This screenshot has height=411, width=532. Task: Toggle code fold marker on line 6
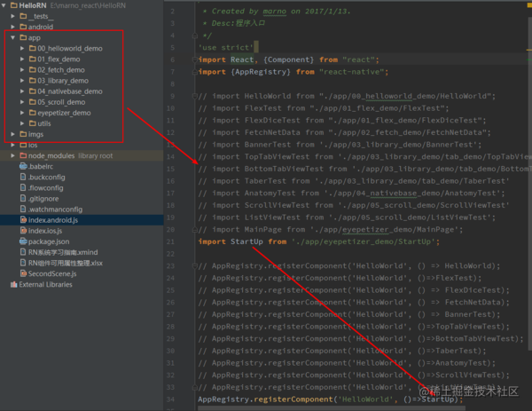click(x=195, y=59)
